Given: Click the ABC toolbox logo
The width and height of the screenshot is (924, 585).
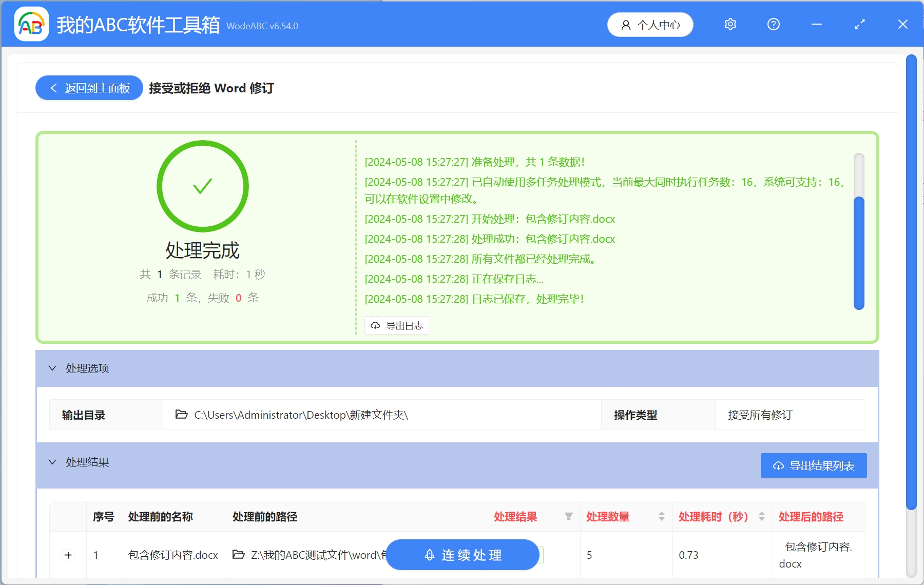Looking at the screenshot, I should coord(32,24).
